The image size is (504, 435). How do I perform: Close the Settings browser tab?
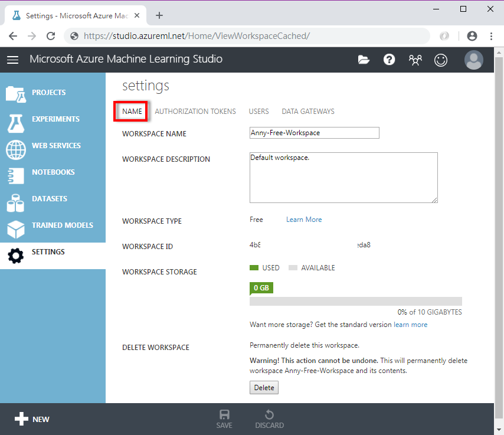(x=137, y=15)
